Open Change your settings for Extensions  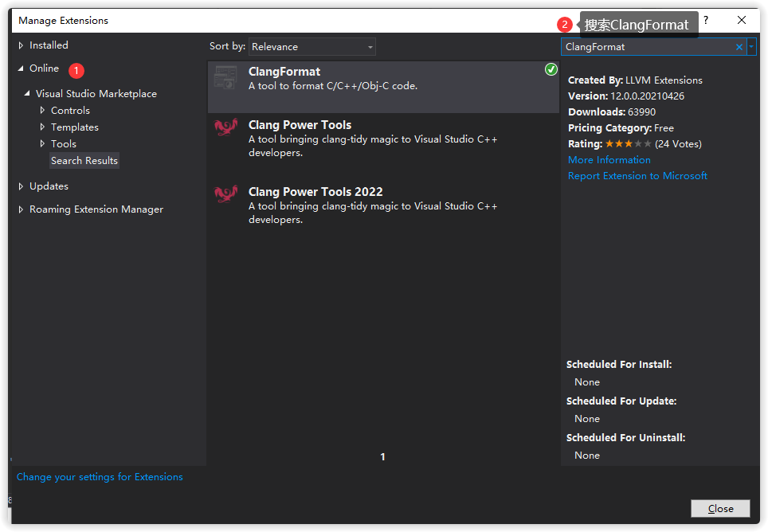click(x=100, y=477)
